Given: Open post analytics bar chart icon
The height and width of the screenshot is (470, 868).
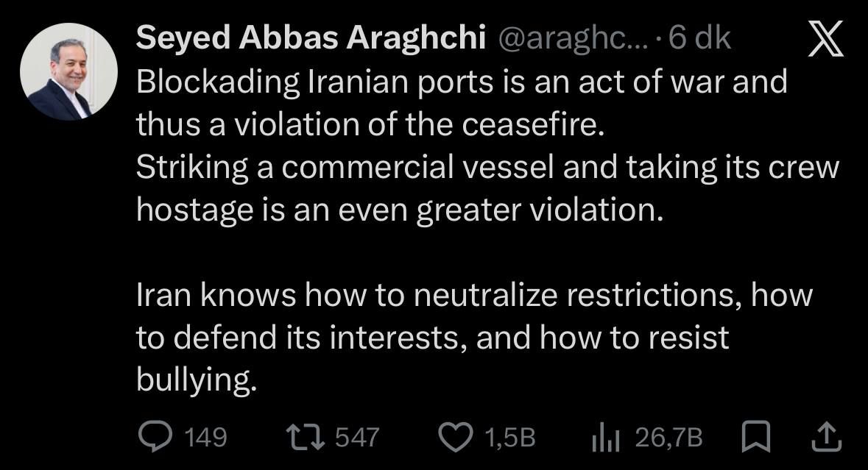Looking at the screenshot, I should point(607,438).
